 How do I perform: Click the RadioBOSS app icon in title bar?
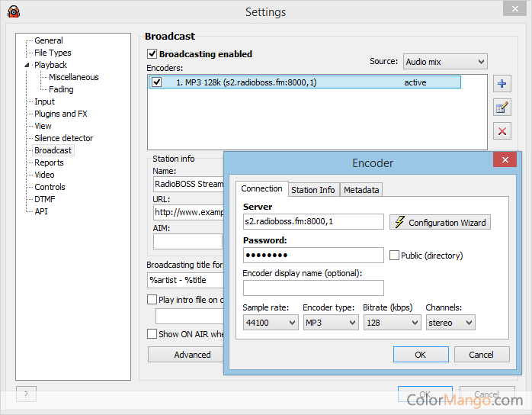(x=14, y=11)
